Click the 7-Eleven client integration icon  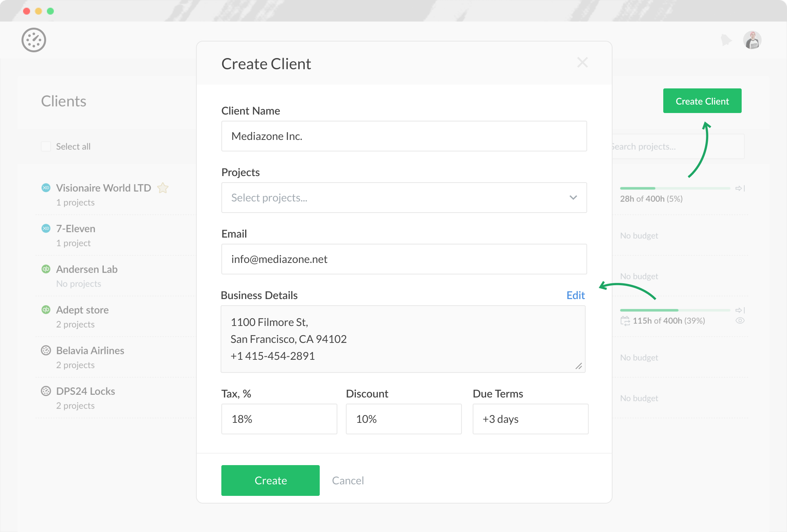[46, 228]
